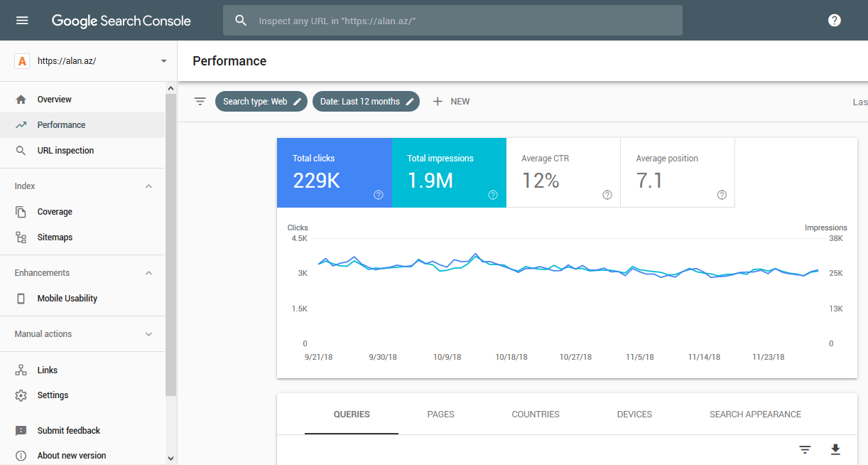Image resolution: width=868 pixels, height=465 pixels.
Task: Click the filter icon beside Search type
Action: click(200, 102)
